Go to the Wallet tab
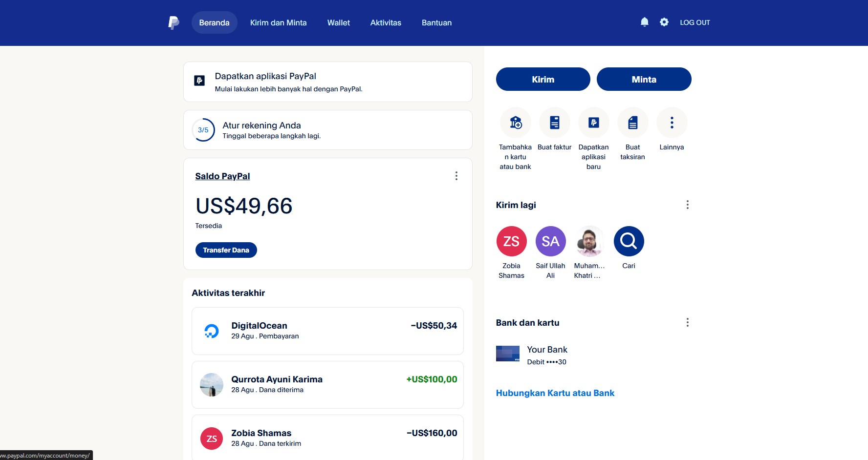The width and height of the screenshot is (868, 460). (338, 22)
